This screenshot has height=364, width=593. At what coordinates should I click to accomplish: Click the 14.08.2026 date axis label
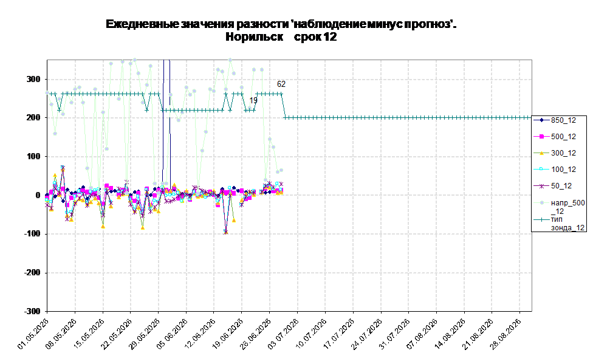tap(450, 334)
